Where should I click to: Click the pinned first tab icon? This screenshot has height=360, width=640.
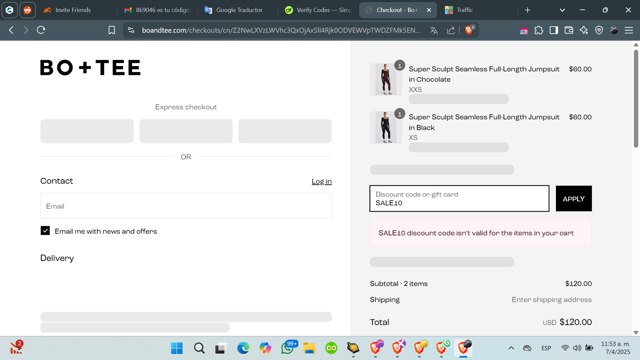pyautogui.click(x=9, y=10)
